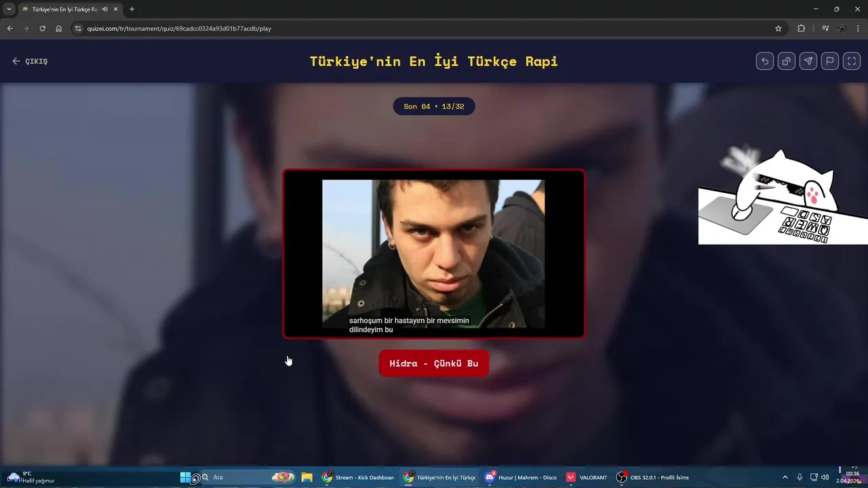Close the quiz browser tab

point(115,9)
